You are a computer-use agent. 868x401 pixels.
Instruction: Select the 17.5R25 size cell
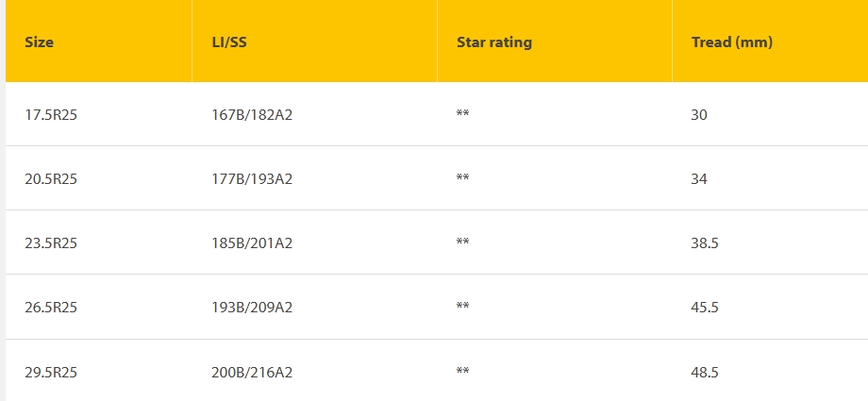click(51, 115)
